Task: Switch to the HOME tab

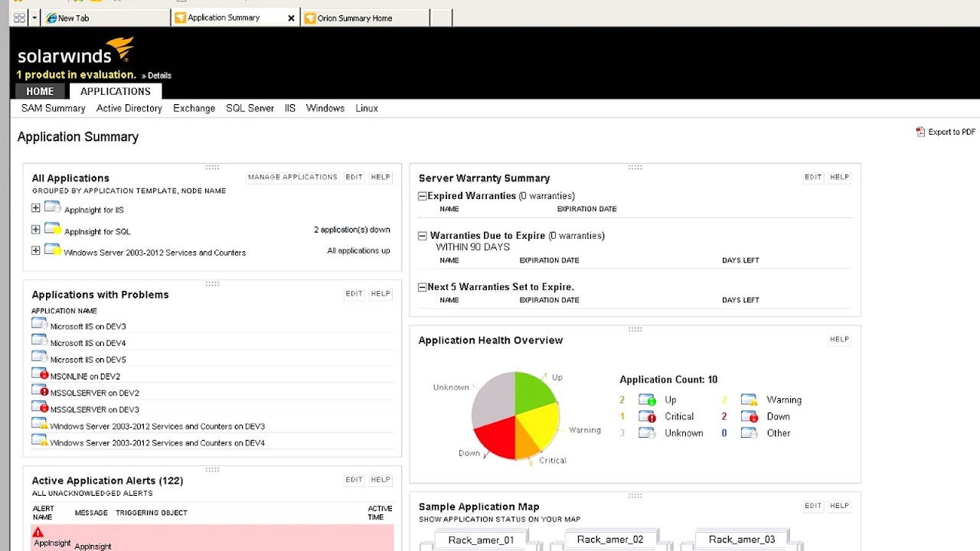Action: pyautogui.click(x=41, y=91)
